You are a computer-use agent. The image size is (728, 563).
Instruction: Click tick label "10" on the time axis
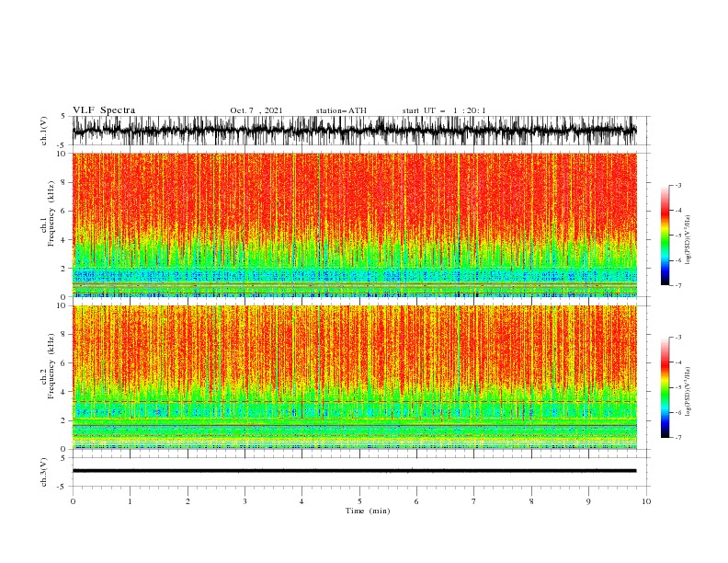coord(646,501)
